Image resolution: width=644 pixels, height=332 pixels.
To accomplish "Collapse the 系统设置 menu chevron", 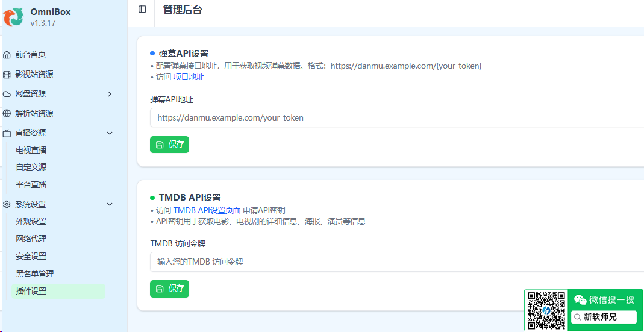I will 110,205.
